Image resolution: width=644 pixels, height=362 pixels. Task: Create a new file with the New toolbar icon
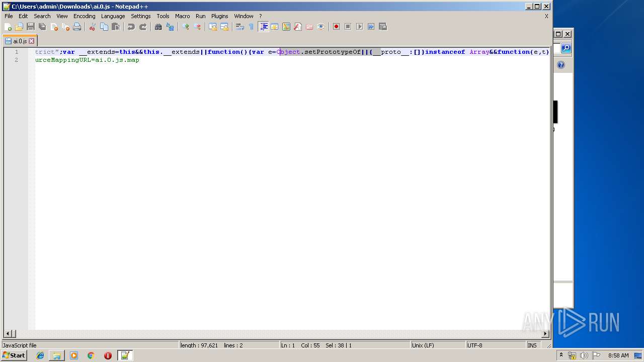(8, 27)
